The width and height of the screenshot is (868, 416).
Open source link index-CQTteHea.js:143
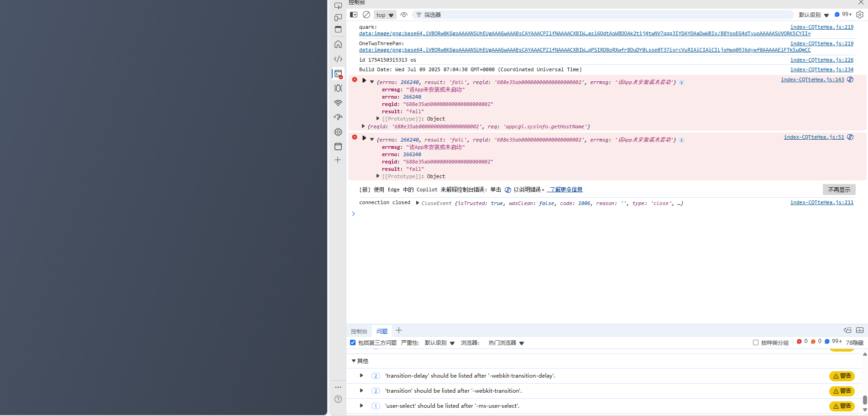812,79
